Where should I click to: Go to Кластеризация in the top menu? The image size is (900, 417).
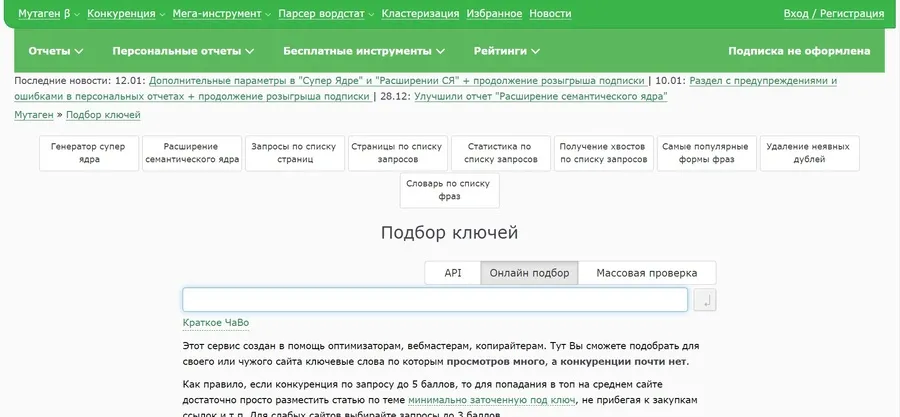click(420, 14)
